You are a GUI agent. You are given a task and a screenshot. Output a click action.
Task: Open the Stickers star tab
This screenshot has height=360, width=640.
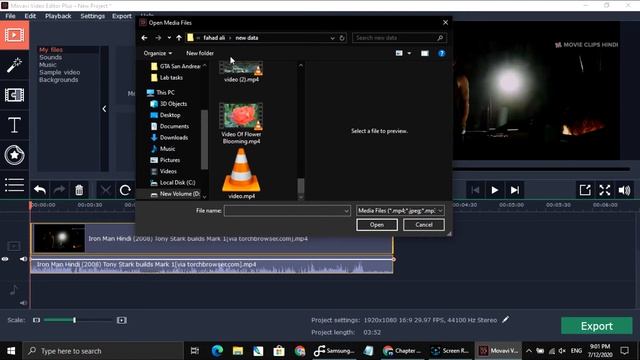[14, 155]
